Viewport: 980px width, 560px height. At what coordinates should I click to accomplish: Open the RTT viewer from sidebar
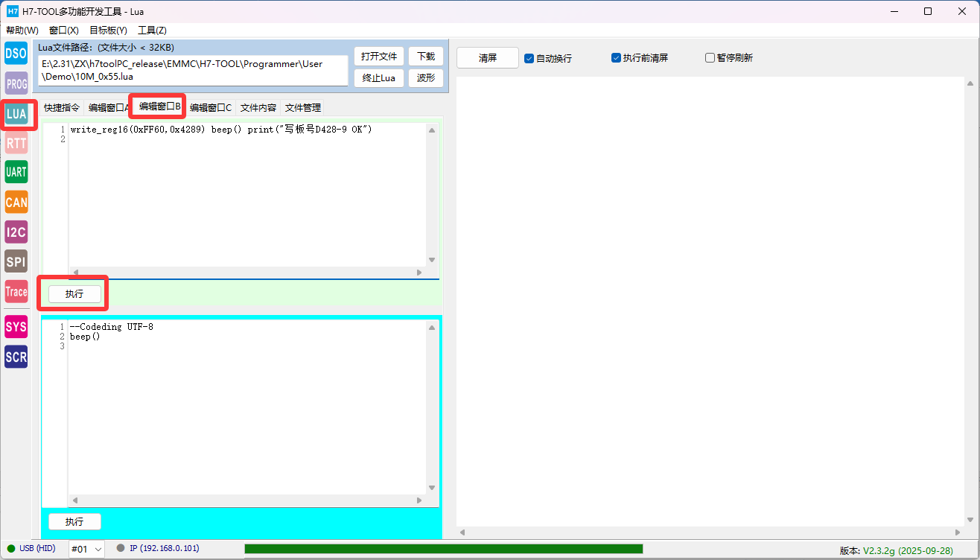tap(16, 142)
